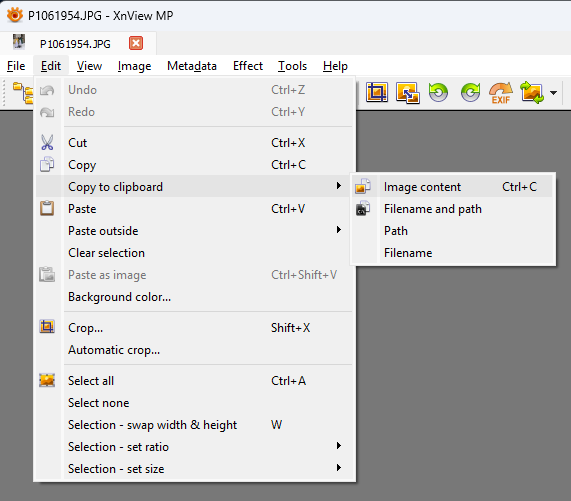
Task: Click the Crop toolbar icon
Action: coord(377,92)
